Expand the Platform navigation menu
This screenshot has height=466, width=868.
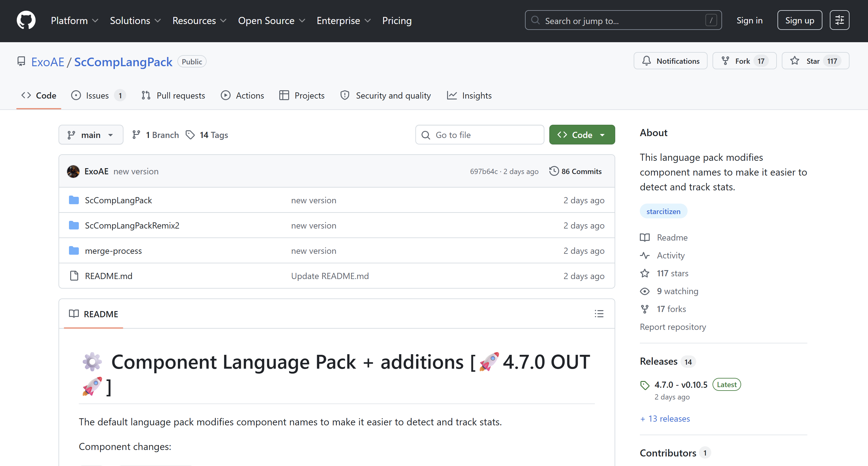(x=74, y=21)
